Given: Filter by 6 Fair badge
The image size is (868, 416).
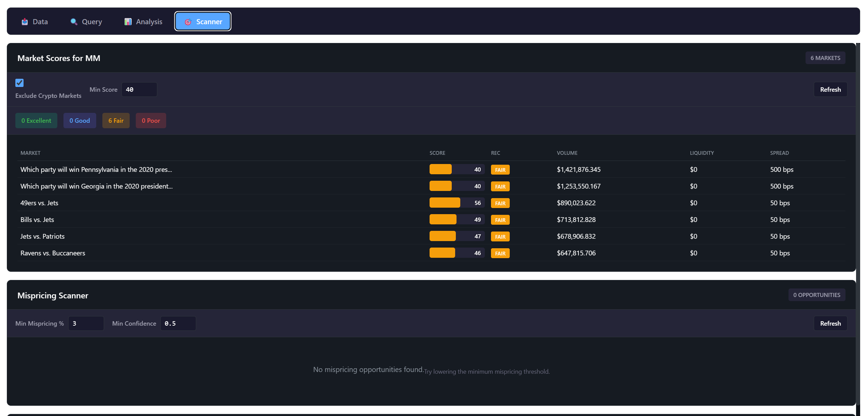Looking at the screenshot, I should 116,121.
